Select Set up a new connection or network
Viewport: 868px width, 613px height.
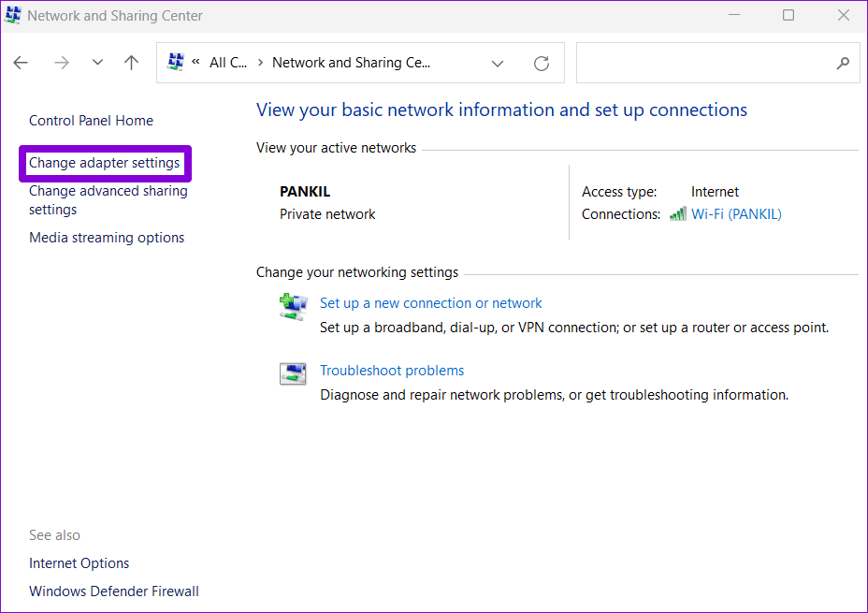[x=430, y=303]
